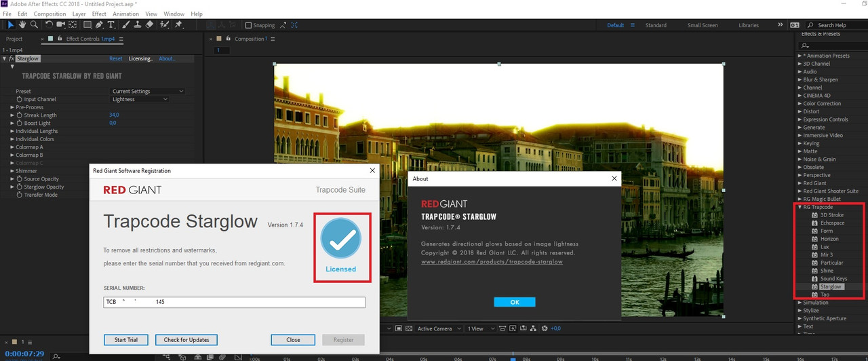
Task: Open the Preset dropdown showing Current Settings
Action: [x=147, y=91]
